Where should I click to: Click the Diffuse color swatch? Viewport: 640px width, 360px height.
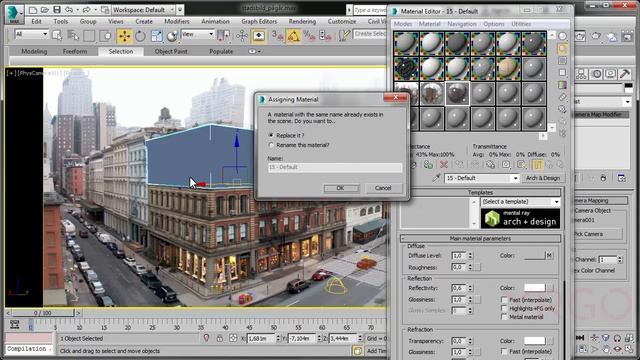(534, 256)
